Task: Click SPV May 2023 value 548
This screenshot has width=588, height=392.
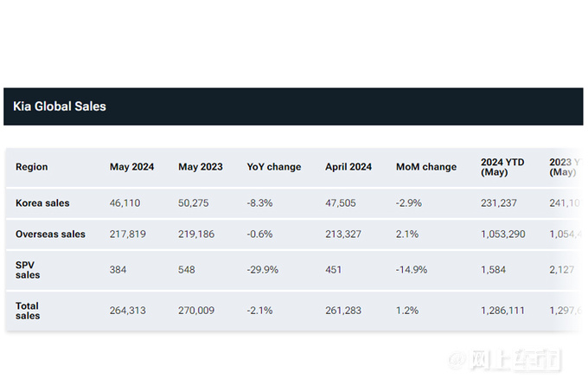Action: (187, 270)
